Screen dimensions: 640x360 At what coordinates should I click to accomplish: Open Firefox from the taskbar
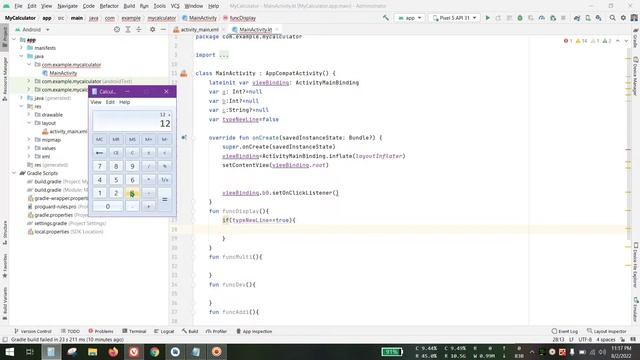click(113, 351)
